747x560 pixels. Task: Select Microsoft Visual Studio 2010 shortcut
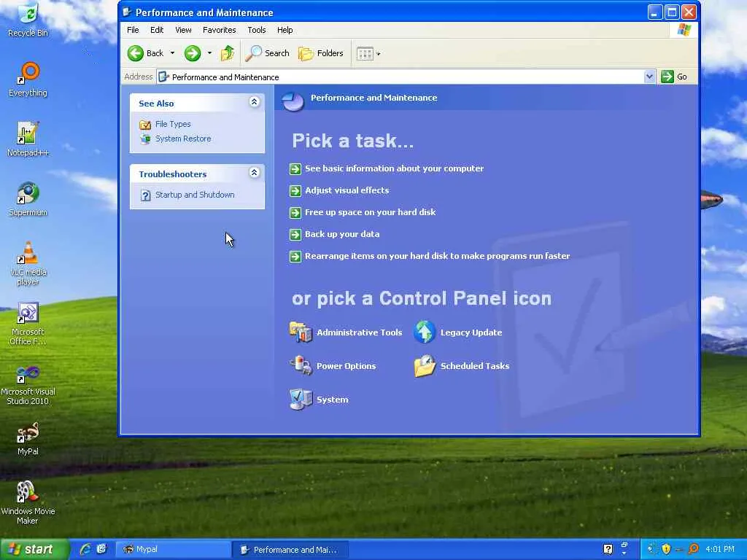pos(28,384)
